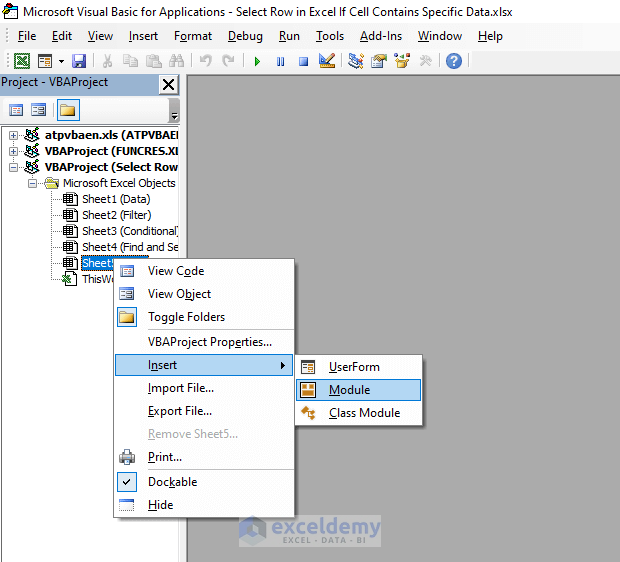
Task: Expand the atpvbaen.xls project node
Action: [x=13, y=135]
